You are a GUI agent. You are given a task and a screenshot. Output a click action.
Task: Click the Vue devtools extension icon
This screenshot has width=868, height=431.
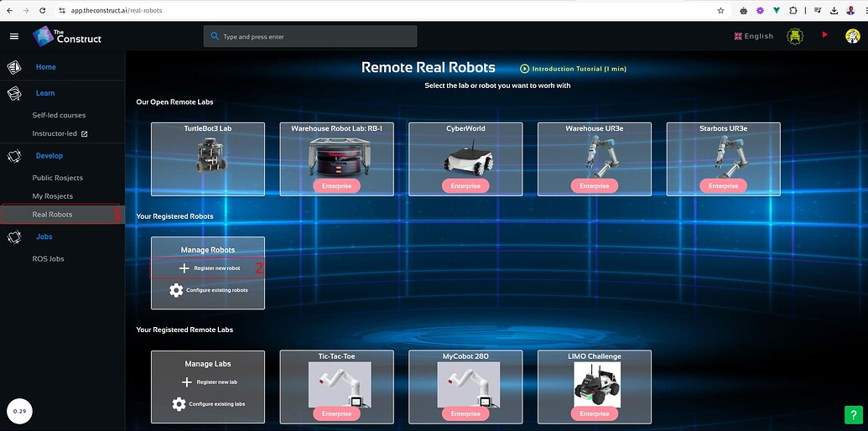[x=777, y=11]
